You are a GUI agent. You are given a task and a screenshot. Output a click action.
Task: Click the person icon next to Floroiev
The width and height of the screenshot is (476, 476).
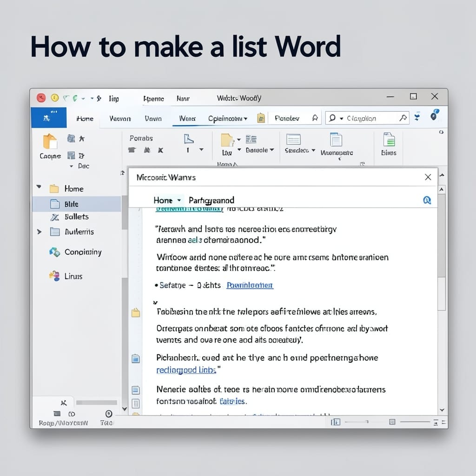315,118
